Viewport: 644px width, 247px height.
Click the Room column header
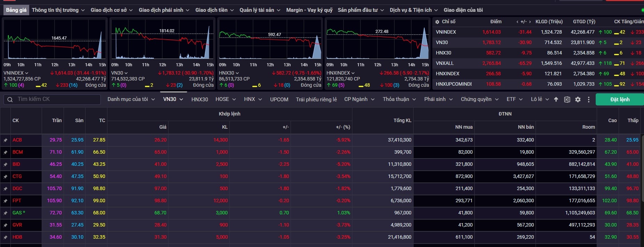[x=588, y=127]
